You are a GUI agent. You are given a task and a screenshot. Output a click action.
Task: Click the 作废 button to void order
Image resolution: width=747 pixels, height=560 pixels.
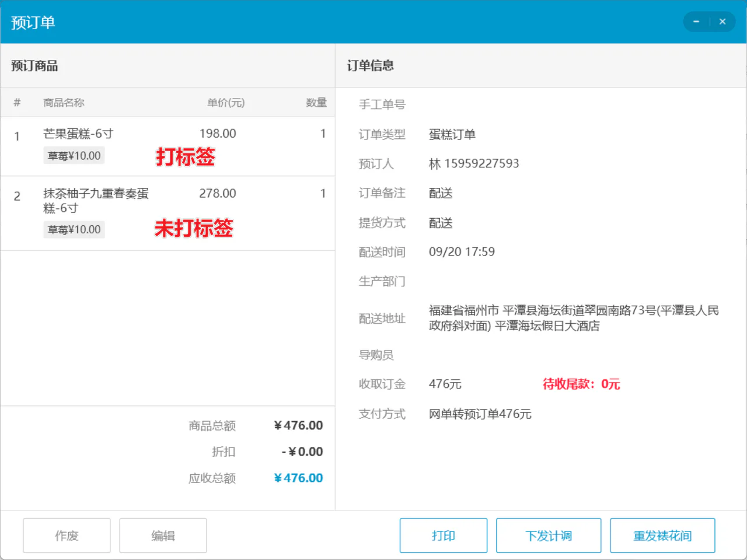(67, 535)
